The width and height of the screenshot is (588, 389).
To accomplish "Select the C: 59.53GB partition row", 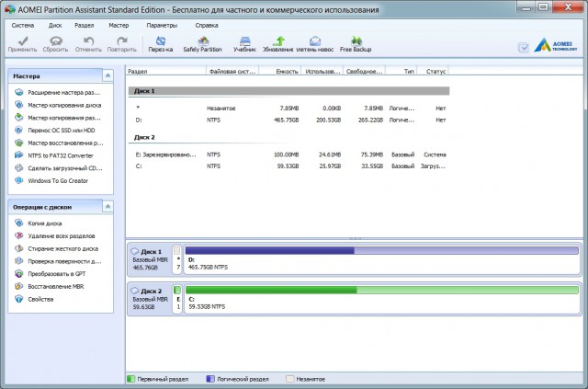I will coord(288,166).
